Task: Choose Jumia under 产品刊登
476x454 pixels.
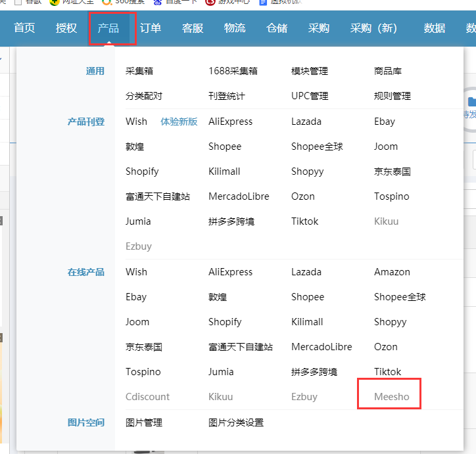Action: point(138,221)
